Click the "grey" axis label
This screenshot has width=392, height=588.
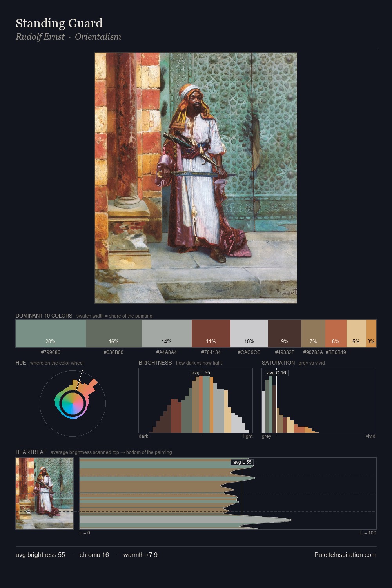pyautogui.click(x=267, y=436)
